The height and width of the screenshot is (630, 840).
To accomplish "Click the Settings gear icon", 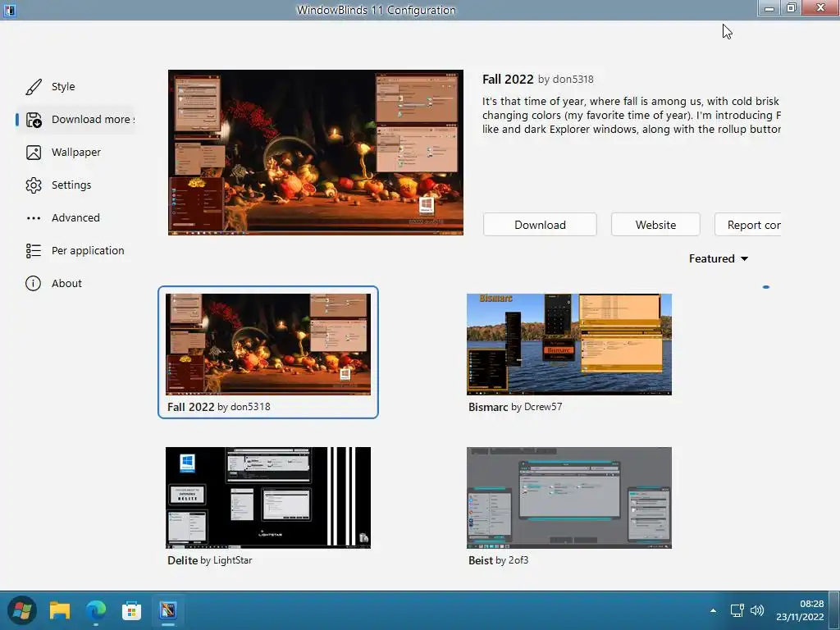I will [x=33, y=185].
